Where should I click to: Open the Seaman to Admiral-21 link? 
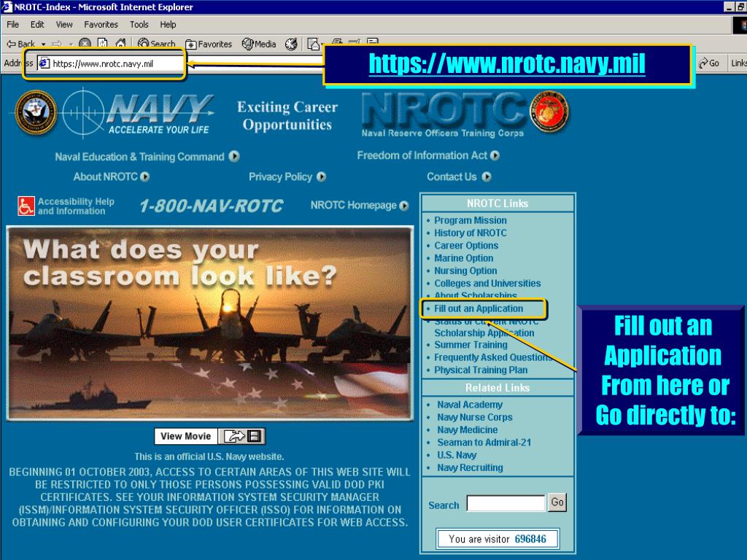[484, 443]
